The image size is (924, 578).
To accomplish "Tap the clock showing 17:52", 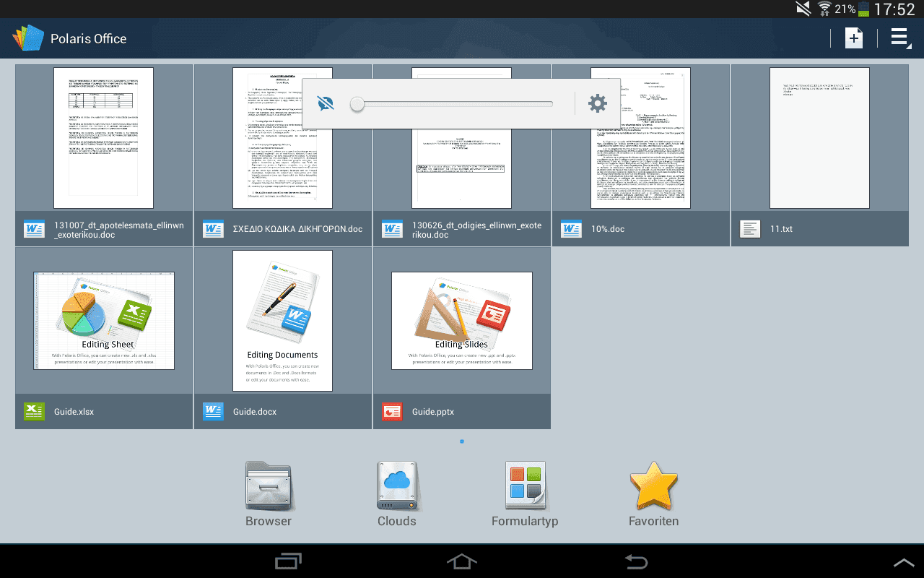I will point(894,9).
